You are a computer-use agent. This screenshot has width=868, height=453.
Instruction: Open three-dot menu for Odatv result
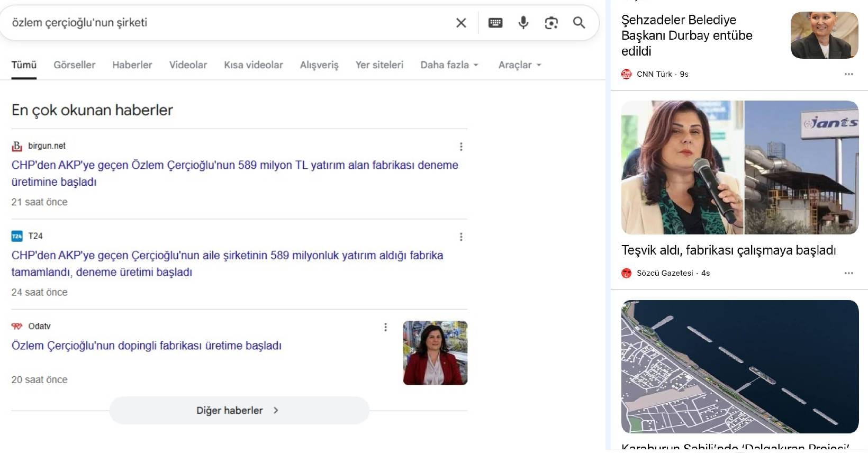tap(385, 327)
